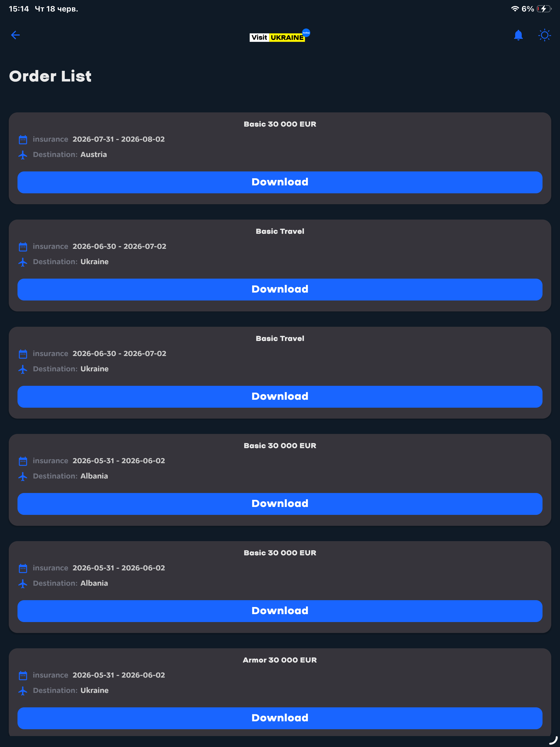Screen dimensions: 560x747
Task: Download first Basic Travel Ukraine order
Action: pyautogui.click(x=280, y=289)
